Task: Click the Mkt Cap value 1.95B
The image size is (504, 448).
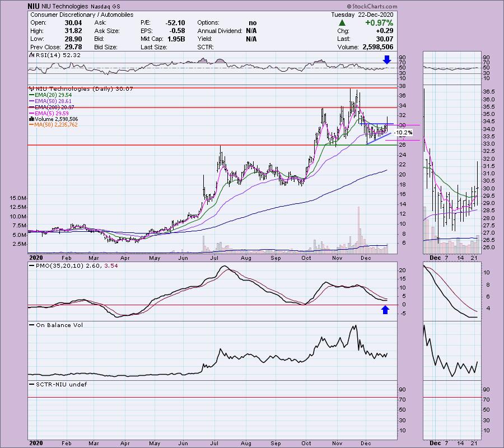Action: (176, 39)
